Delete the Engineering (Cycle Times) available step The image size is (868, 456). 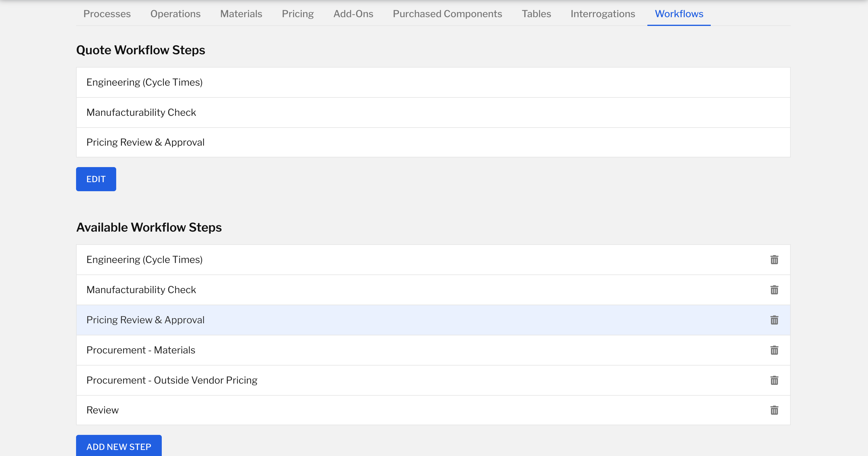coord(774,259)
